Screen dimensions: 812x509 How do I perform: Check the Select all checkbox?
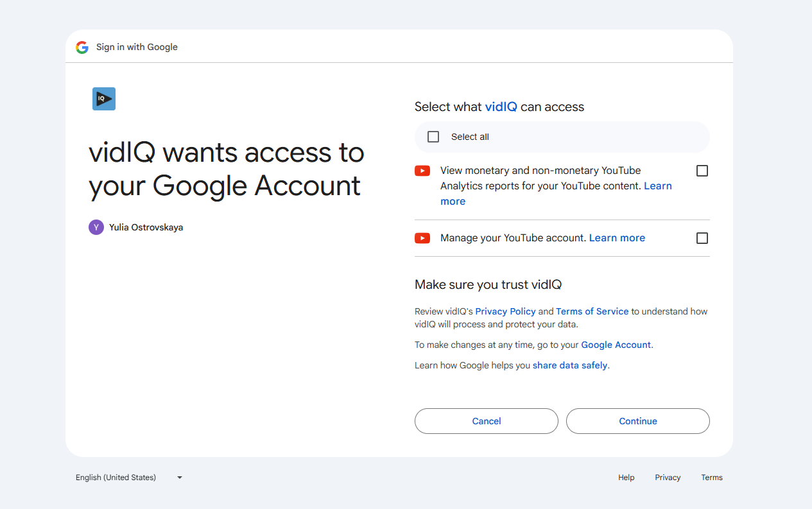coord(433,137)
